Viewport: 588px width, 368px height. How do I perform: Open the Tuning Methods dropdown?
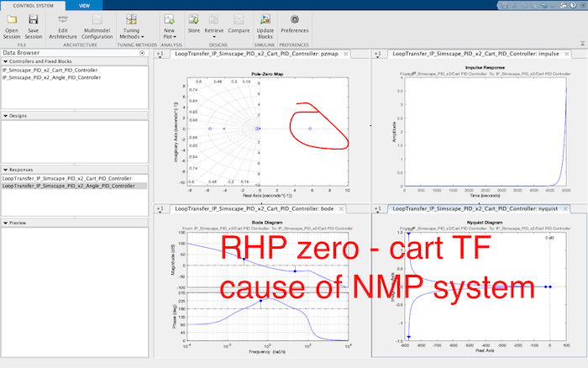(131, 27)
